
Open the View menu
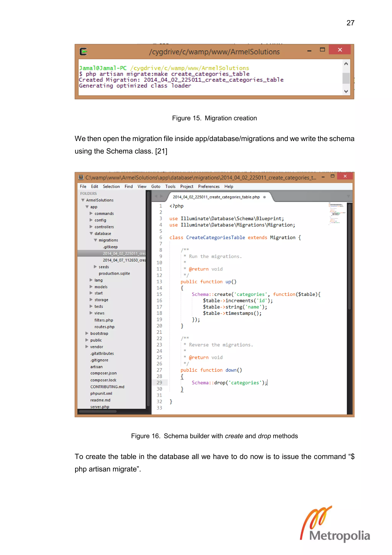142,186
